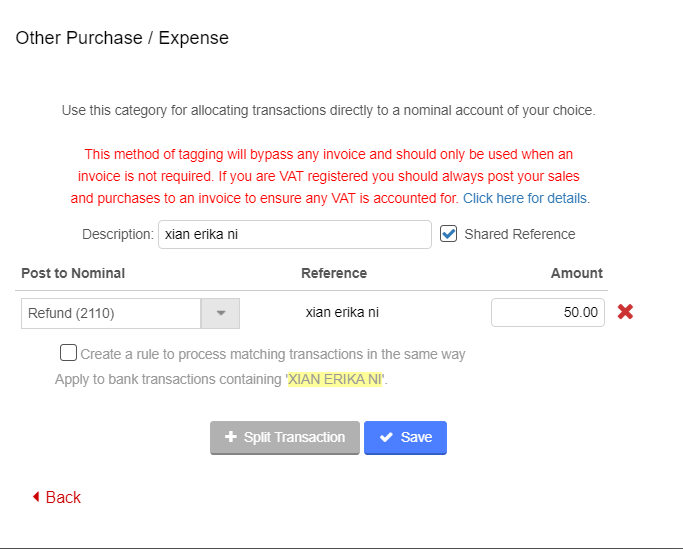Click the Amount field showing 50.00

[547, 312]
